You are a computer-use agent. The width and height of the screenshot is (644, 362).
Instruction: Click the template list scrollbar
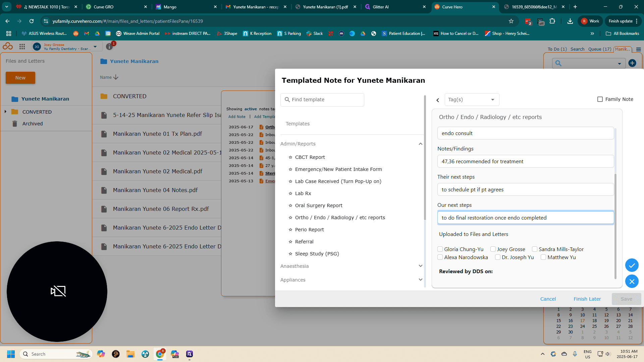[425, 158]
